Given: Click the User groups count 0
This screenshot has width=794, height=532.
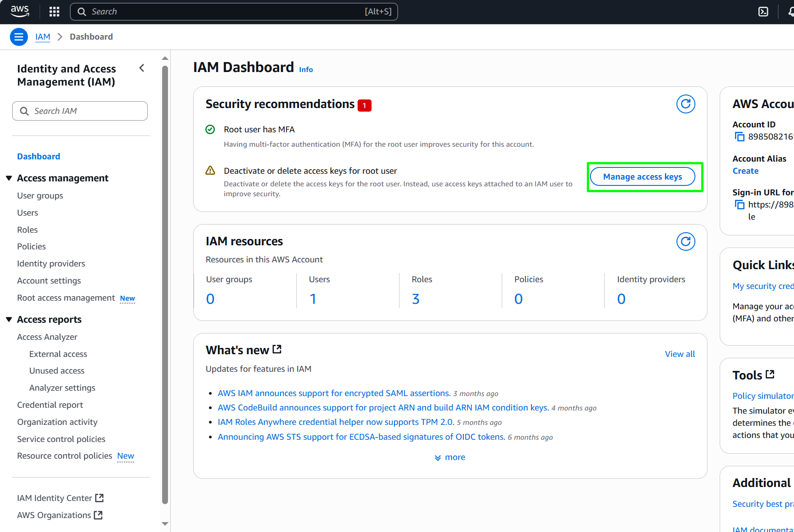Looking at the screenshot, I should (210, 299).
